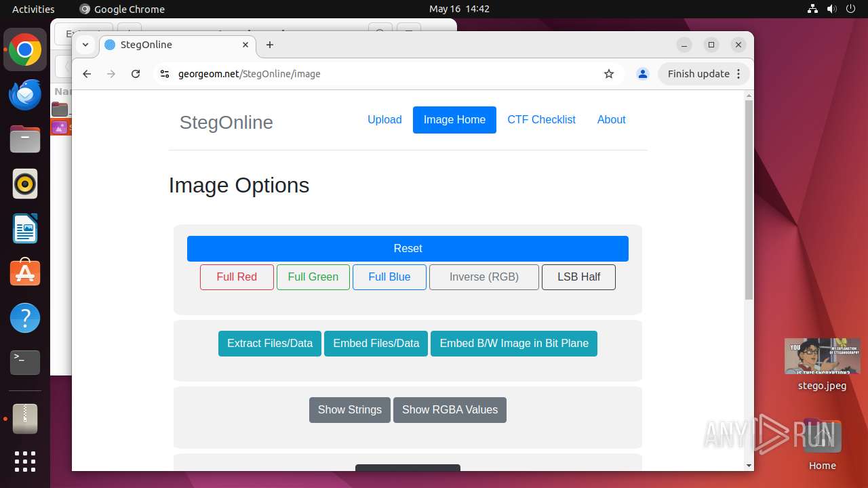Open Activities overview

click(33, 9)
